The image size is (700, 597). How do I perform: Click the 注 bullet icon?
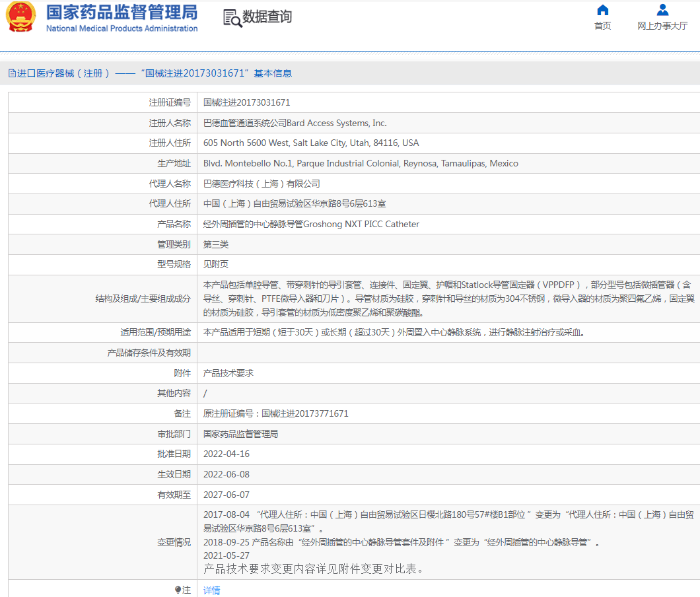click(x=178, y=590)
